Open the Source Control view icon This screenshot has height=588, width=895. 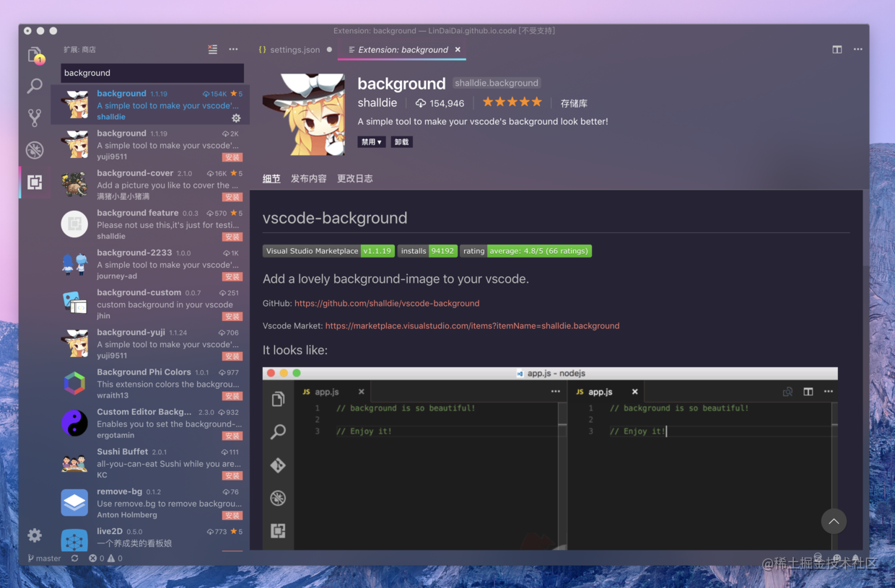click(x=35, y=118)
